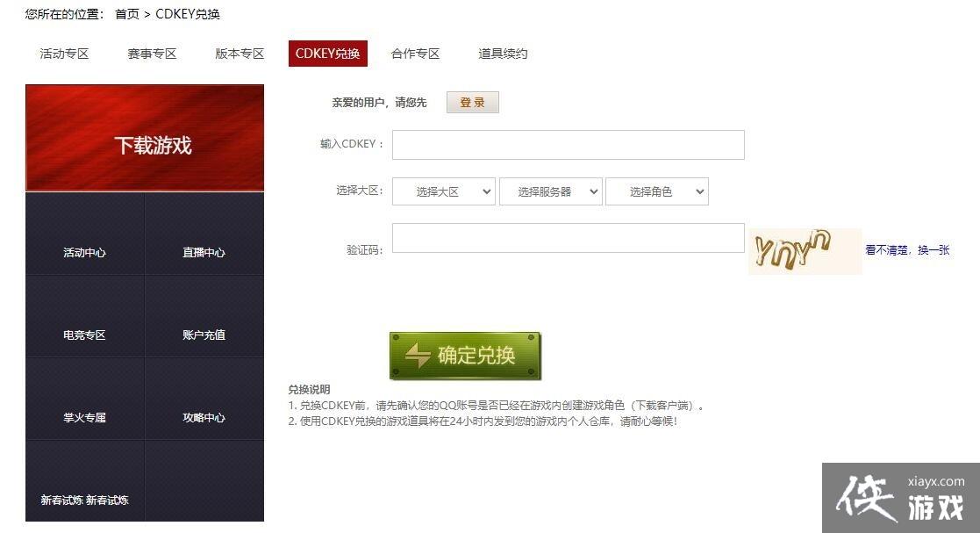The width and height of the screenshot is (980, 533).
Task: Click the captcha image to refresh
Action: click(805, 251)
